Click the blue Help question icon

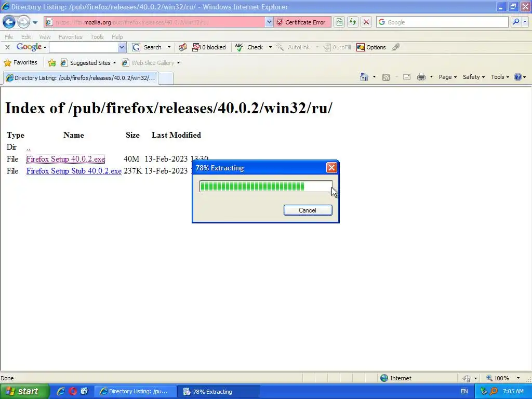[x=518, y=77]
